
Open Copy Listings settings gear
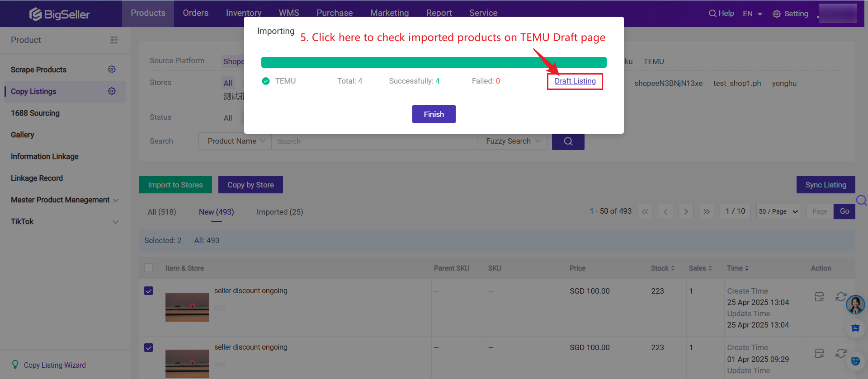pos(112,91)
